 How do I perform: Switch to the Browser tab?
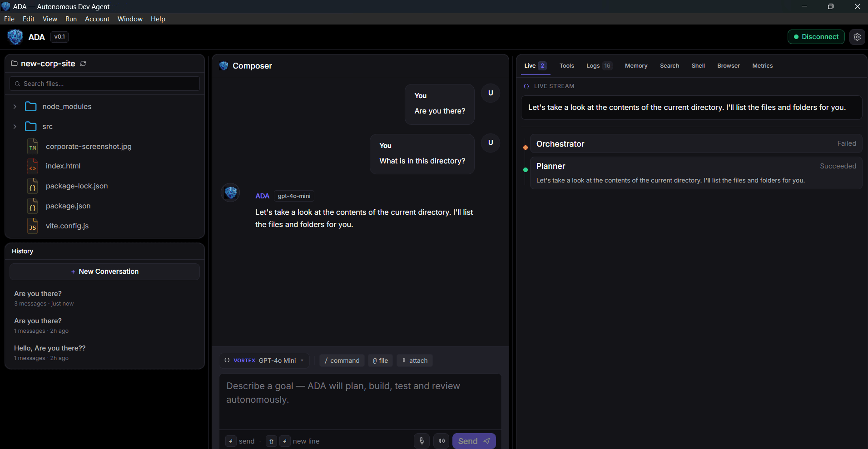click(729, 66)
